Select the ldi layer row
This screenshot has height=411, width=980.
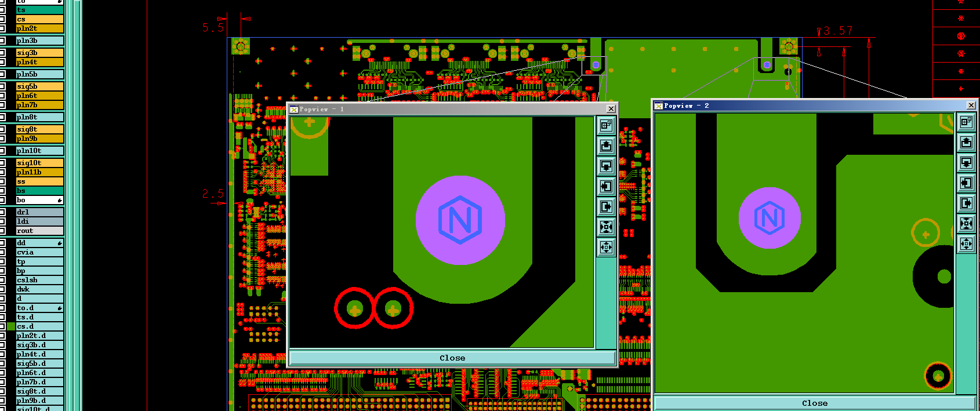coord(39,221)
